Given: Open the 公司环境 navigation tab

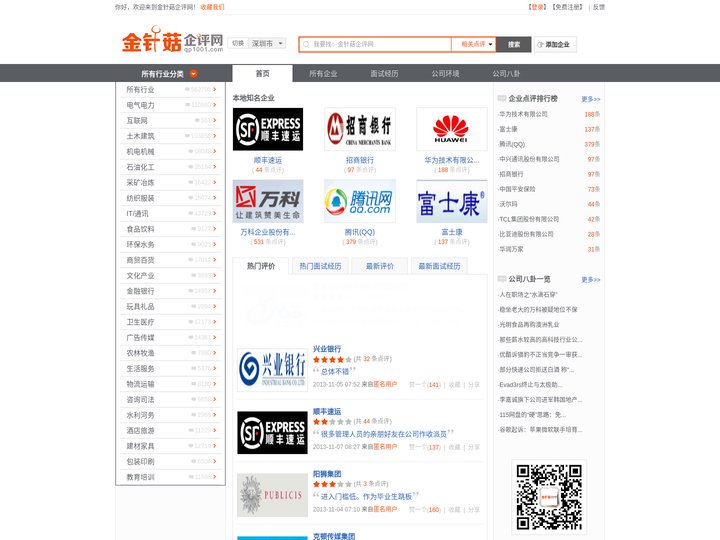Looking at the screenshot, I should point(445,73).
